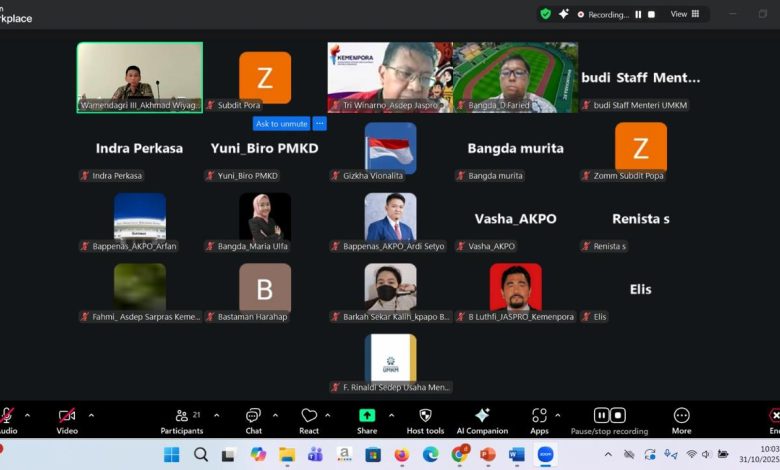Expand the Participants options arrow
780x470 pixels.
point(216,415)
